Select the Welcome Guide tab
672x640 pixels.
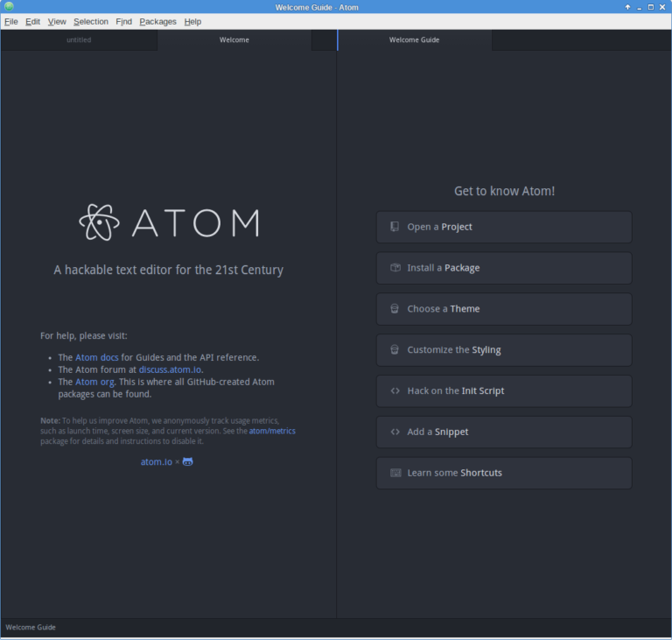[x=415, y=40]
